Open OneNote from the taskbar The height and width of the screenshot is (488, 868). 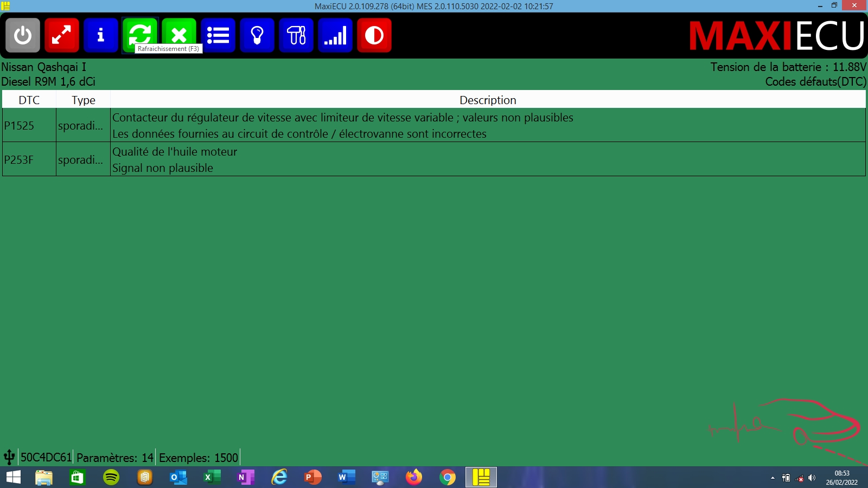pyautogui.click(x=246, y=477)
